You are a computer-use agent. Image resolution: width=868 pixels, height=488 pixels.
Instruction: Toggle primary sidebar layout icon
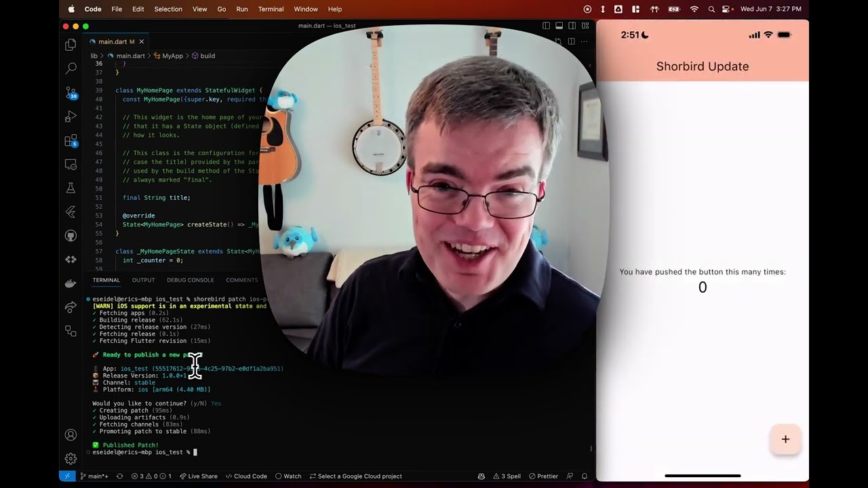point(546,26)
